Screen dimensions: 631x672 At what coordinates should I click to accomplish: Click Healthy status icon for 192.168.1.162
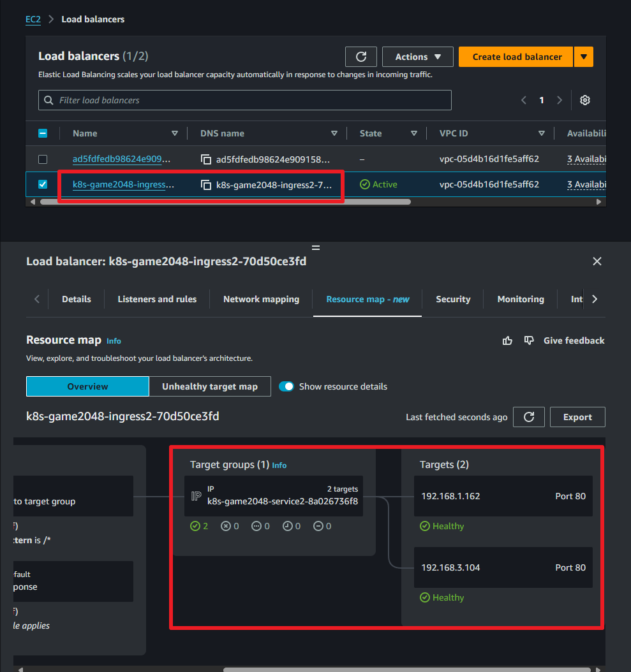[x=425, y=526]
